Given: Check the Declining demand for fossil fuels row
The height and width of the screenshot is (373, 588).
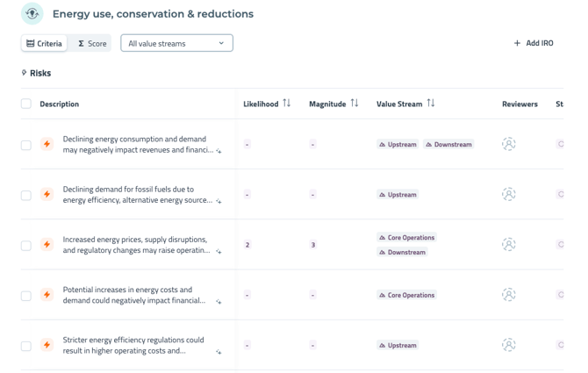Looking at the screenshot, I should [x=26, y=195].
